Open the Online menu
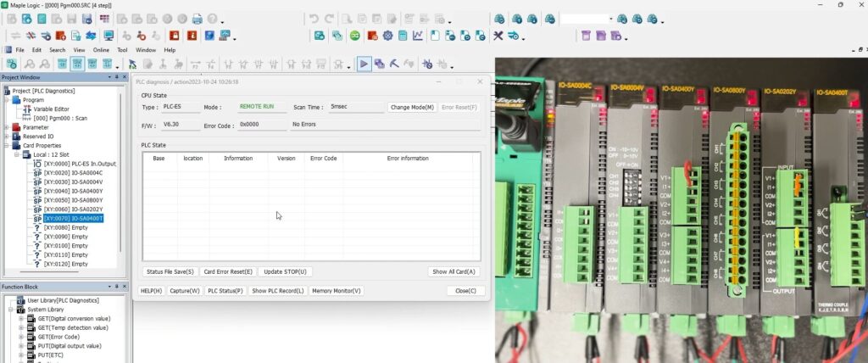Image resolution: width=868 pixels, height=363 pixels. pyautogui.click(x=102, y=50)
